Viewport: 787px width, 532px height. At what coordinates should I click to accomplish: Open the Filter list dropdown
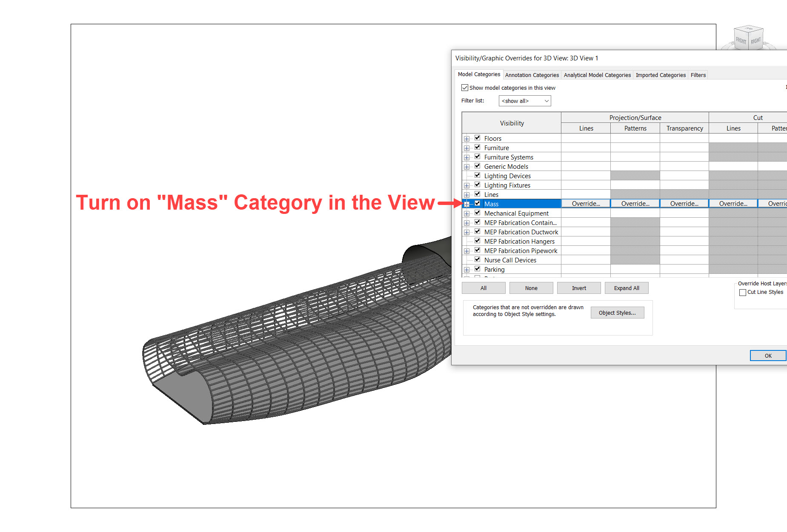[x=547, y=101]
